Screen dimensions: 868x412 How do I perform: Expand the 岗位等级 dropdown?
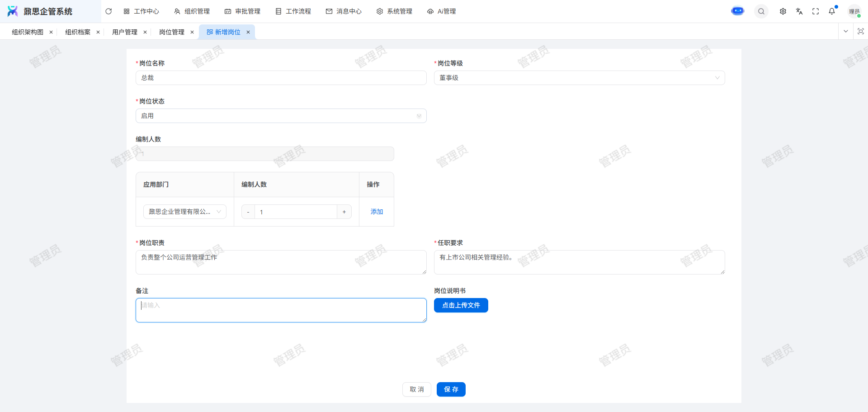pyautogui.click(x=579, y=78)
